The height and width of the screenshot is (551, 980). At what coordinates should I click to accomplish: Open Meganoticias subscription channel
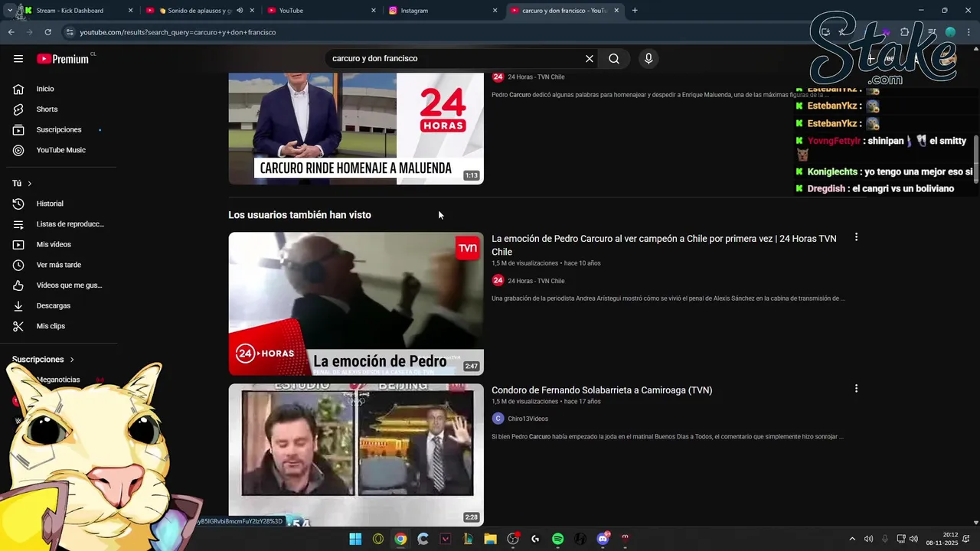tap(58, 380)
